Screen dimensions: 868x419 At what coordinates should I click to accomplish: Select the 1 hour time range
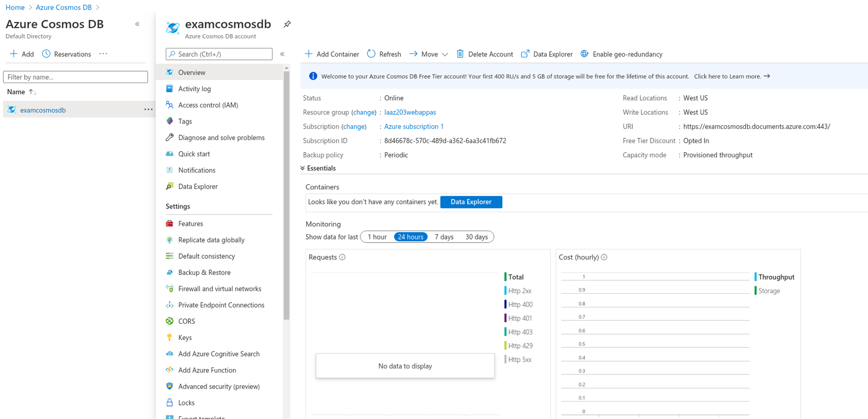click(x=377, y=237)
